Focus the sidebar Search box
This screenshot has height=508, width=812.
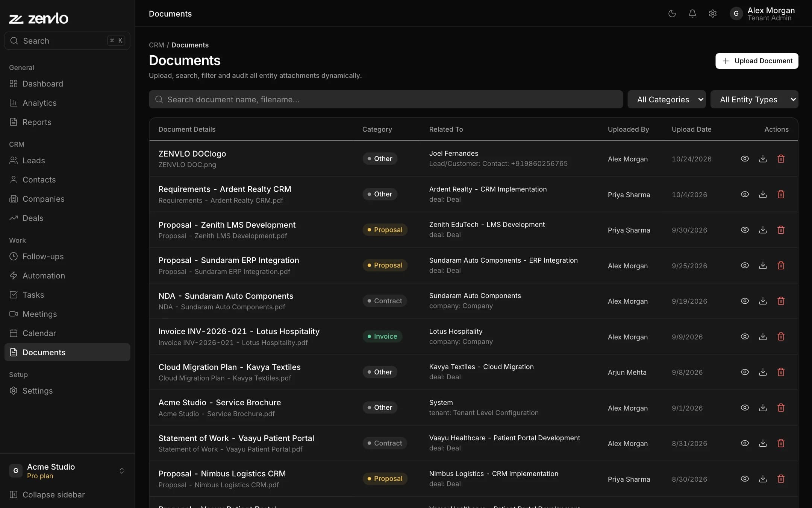[67, 41]
